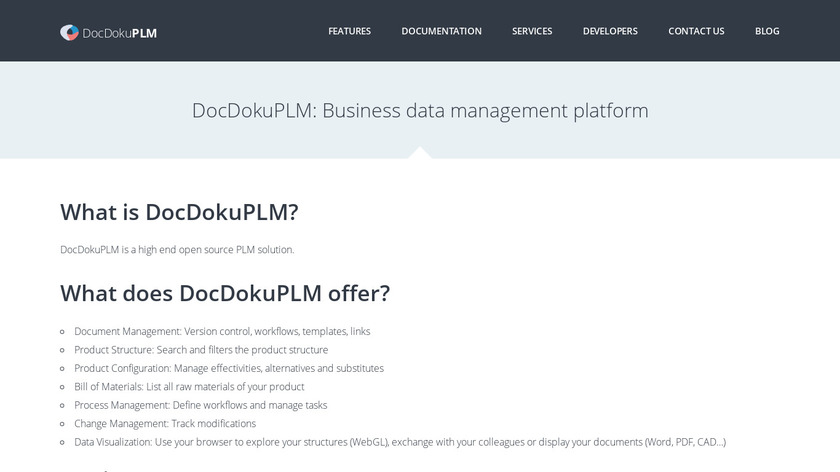This screenshot has height=472, width=840.
Task: Click the Change Management bullet text
Action: 165,424
